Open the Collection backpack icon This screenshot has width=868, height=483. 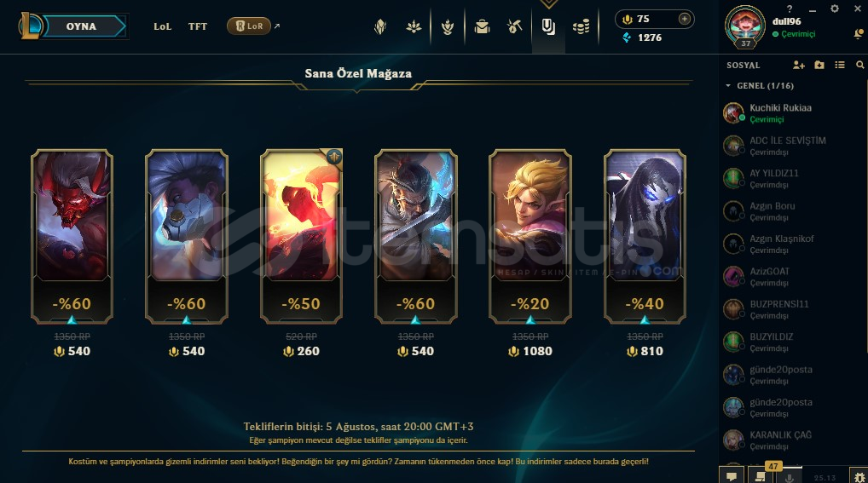click(x=482, y=26)
